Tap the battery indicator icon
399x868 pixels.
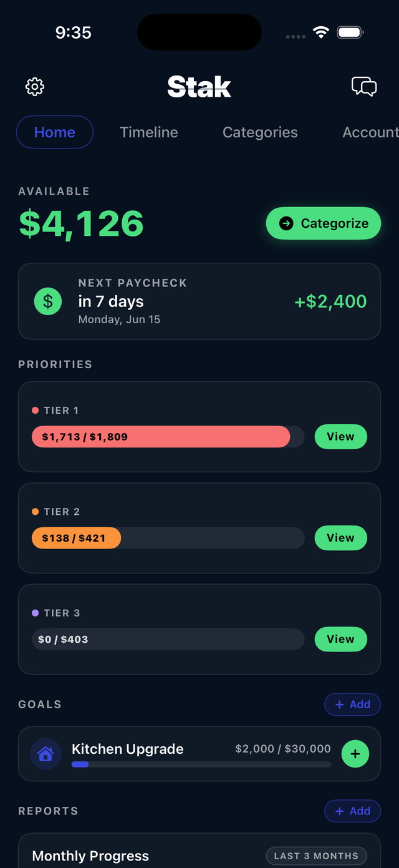click(x=350, y=32)
